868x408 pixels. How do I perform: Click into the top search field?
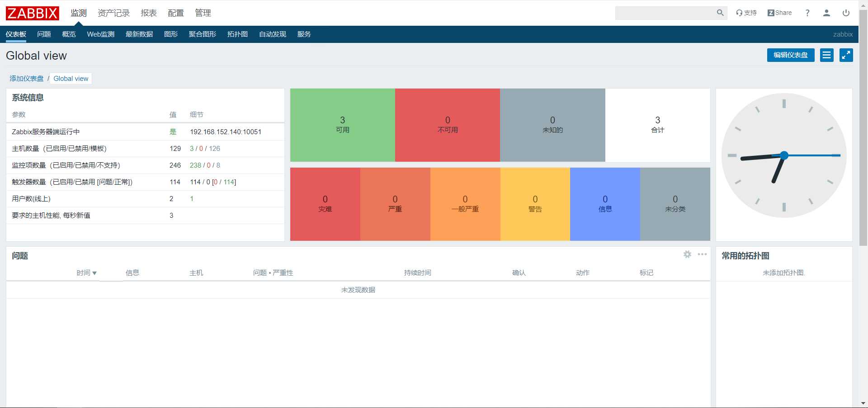point(665,13)
